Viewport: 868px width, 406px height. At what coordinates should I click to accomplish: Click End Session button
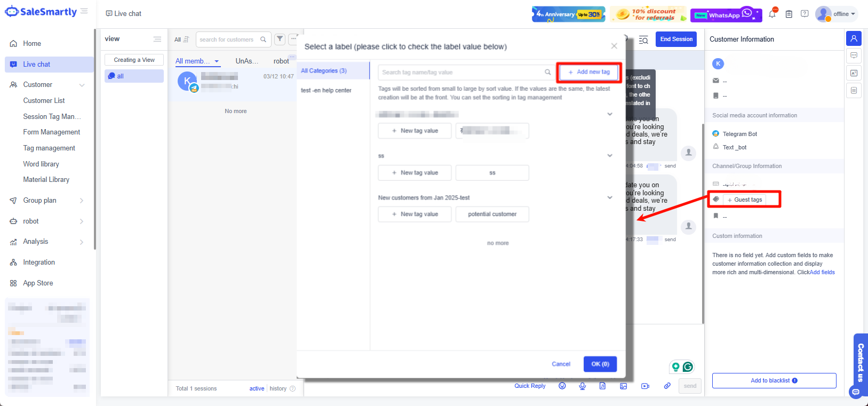click(676, 39)
